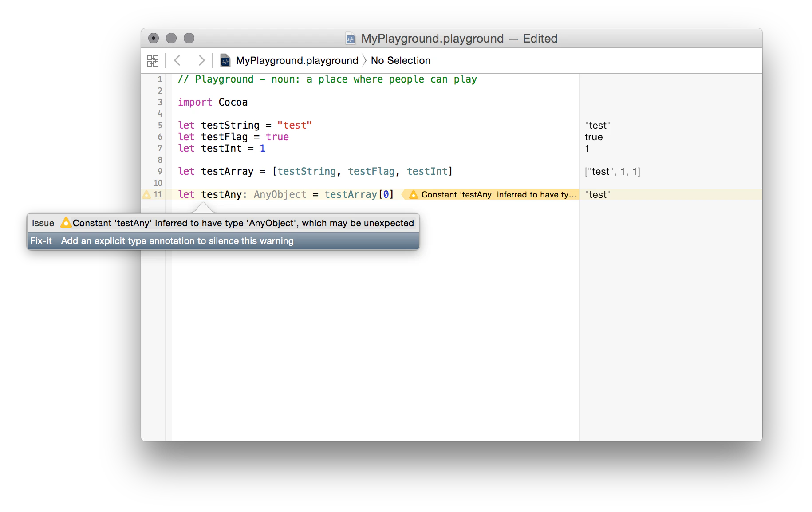This screenshot has width=812, height=512.
Task: Click the playground file icon in jump bar
Action: pyautogui.click(x=225, y=60)
